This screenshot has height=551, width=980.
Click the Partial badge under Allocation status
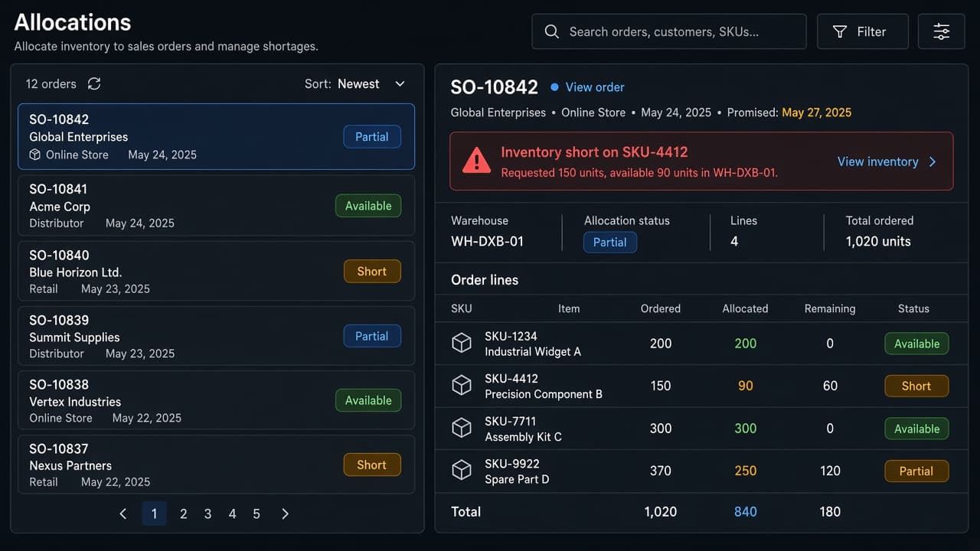(x=610, y=242)
